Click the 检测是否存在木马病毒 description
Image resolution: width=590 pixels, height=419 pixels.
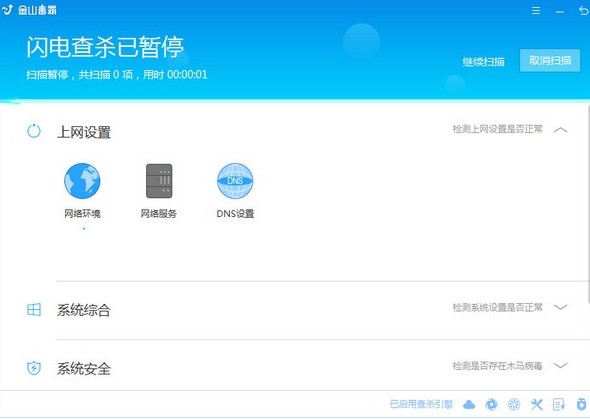497,366
